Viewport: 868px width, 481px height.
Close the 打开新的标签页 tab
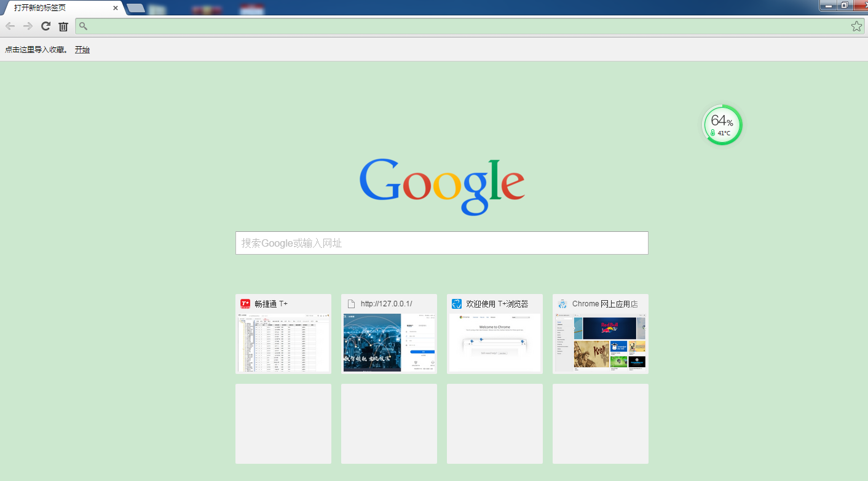(116, 8)
